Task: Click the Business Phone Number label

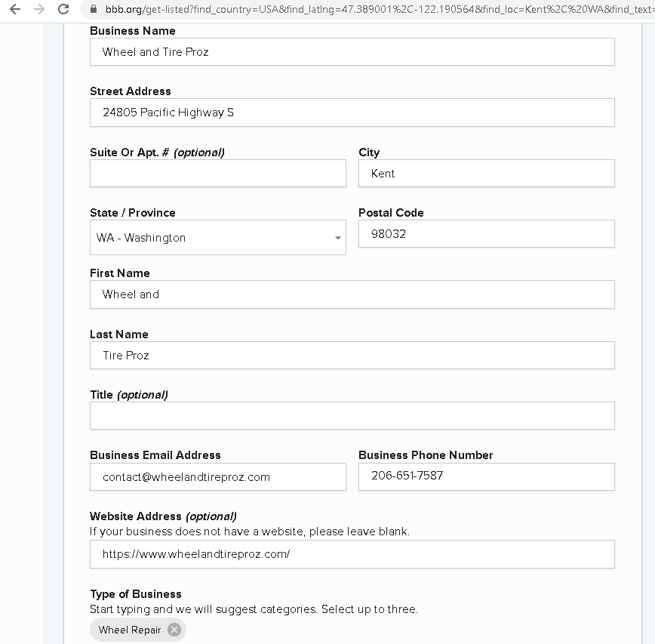Action: [x=426, y=455]
